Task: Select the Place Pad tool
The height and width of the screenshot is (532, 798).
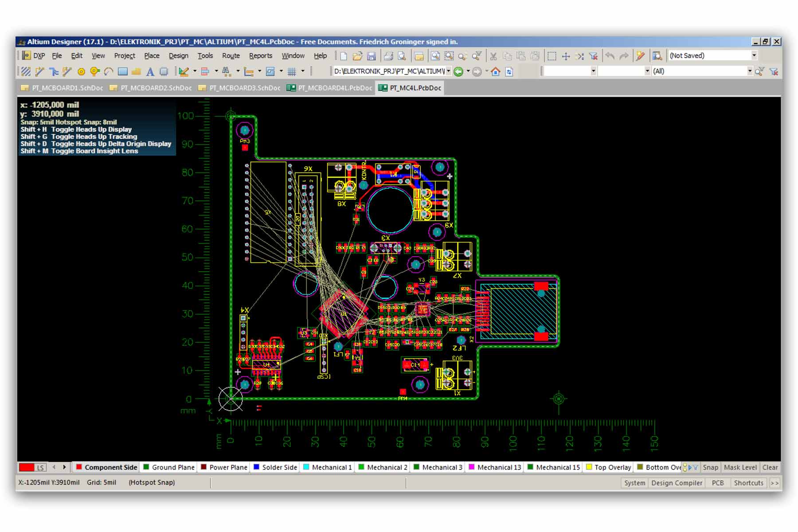Action: 81,71
